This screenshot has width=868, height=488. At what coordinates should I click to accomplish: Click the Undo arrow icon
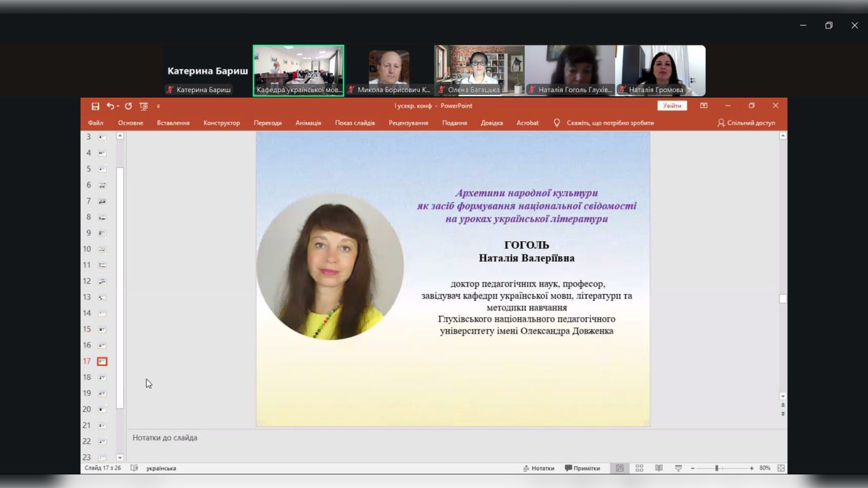pos(110,106)
